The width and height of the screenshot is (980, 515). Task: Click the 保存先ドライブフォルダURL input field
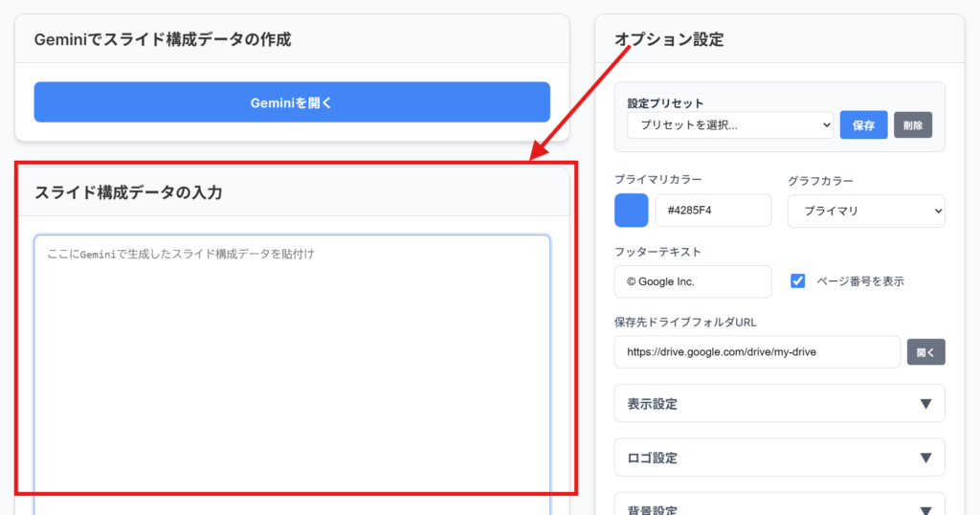756,351
